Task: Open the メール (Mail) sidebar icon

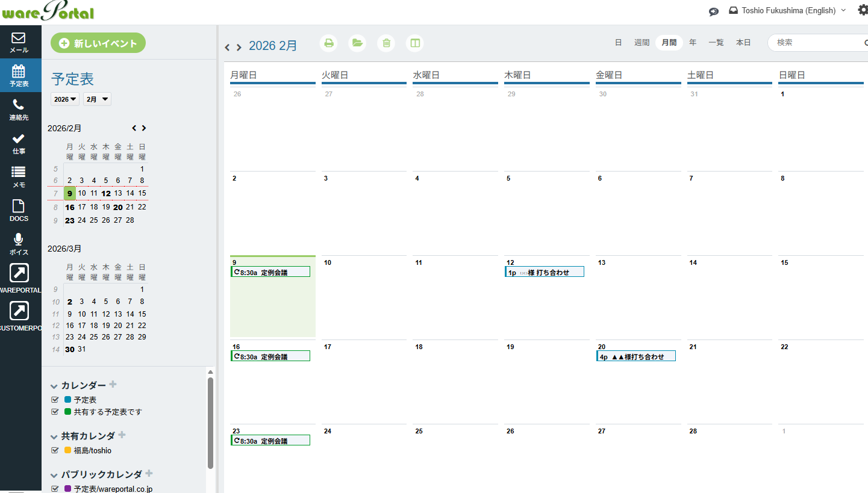Action: [19, 42]
